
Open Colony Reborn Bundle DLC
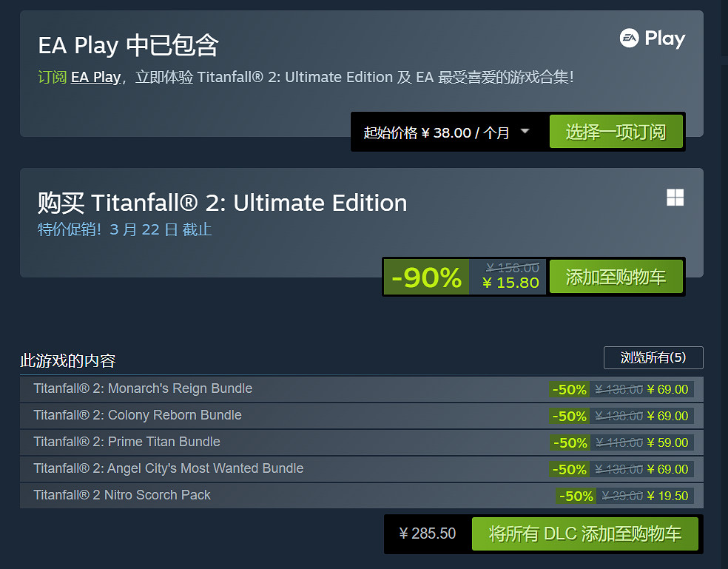138,415
